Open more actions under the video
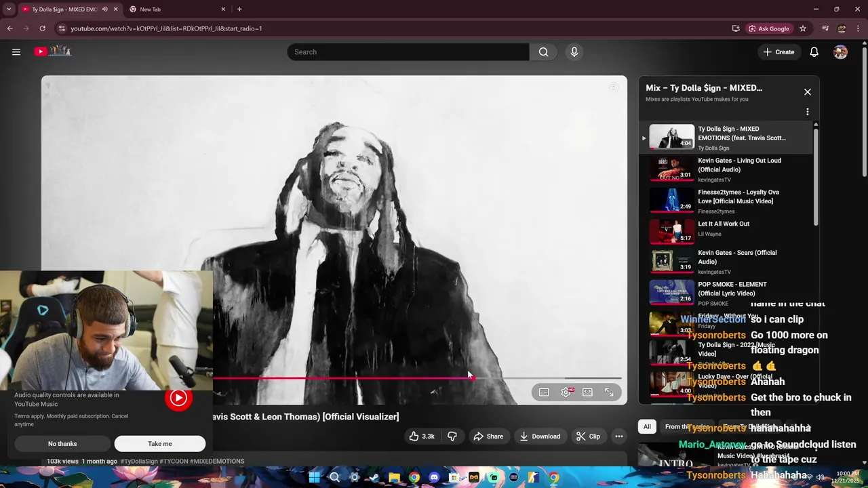 click(619, 436)
